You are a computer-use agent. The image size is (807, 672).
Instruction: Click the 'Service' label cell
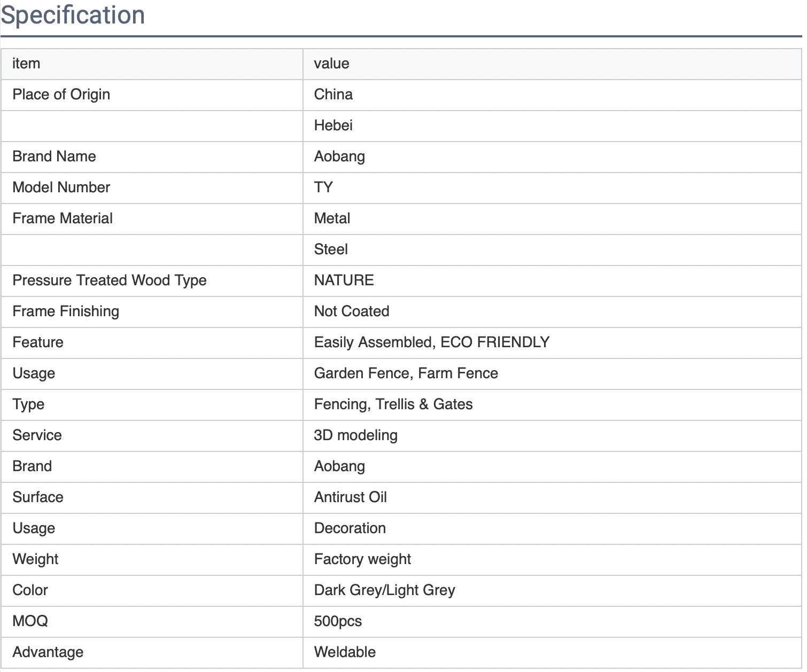point(152,436)
